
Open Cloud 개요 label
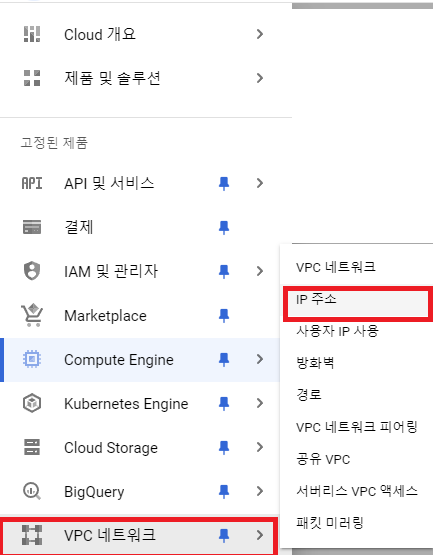click(100, 34)
